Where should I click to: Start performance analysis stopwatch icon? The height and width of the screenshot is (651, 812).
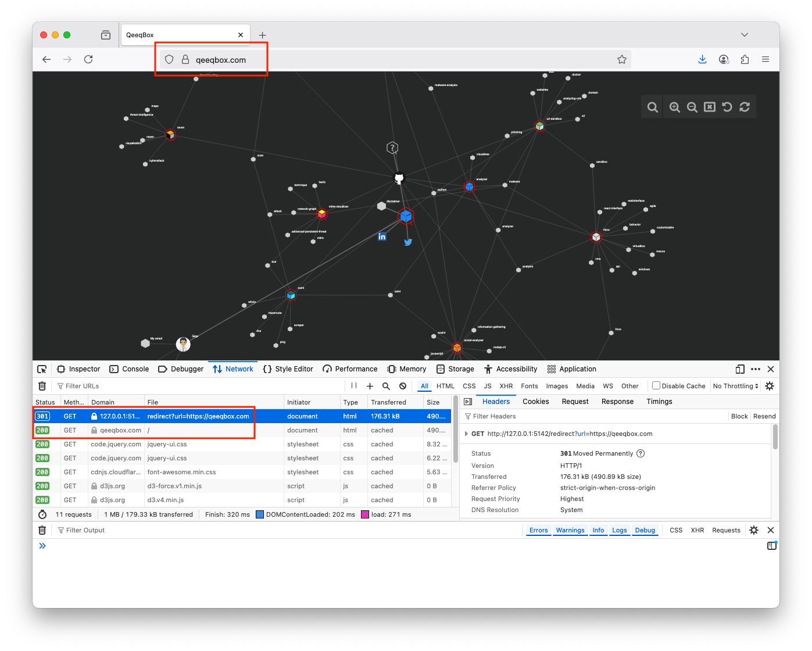(42, 514)
